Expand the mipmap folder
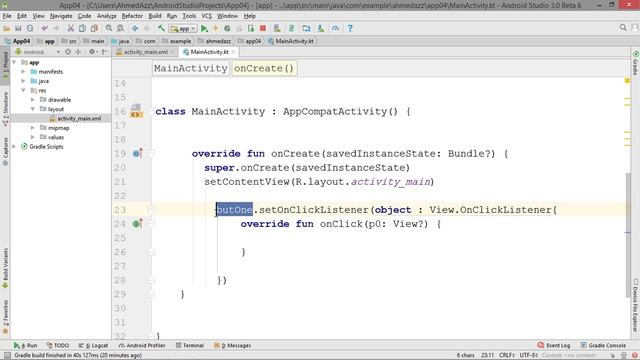 click(x=33, y=128)
